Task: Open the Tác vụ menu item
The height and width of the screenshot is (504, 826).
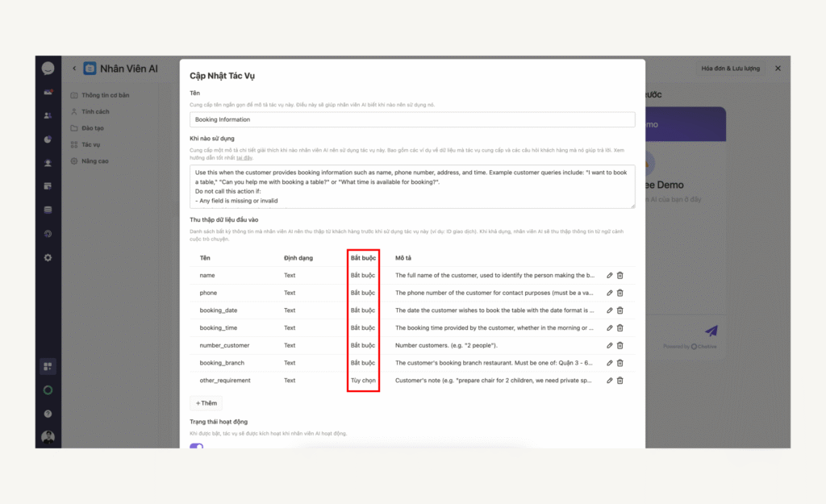Action: click(90, 144)
